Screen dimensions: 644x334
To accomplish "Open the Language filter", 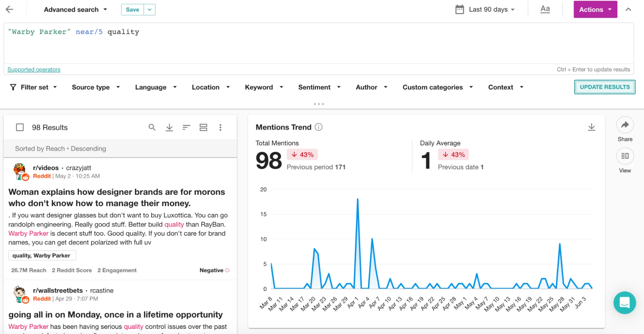I will coord(156,87).
